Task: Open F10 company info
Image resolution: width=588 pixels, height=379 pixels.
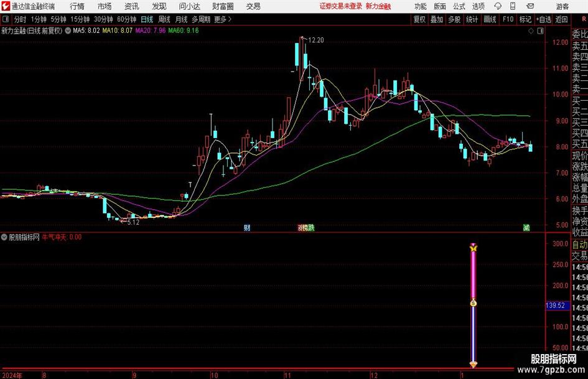Action: [x=508, y=19]
